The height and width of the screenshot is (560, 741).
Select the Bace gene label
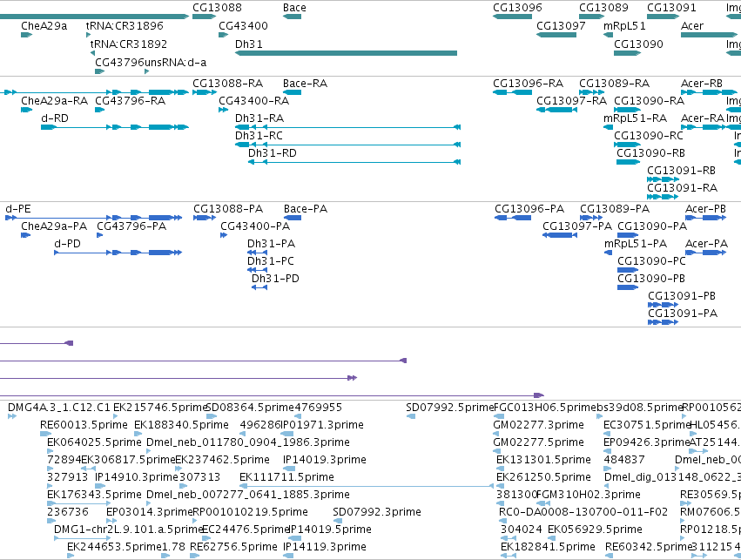[294, 8]
